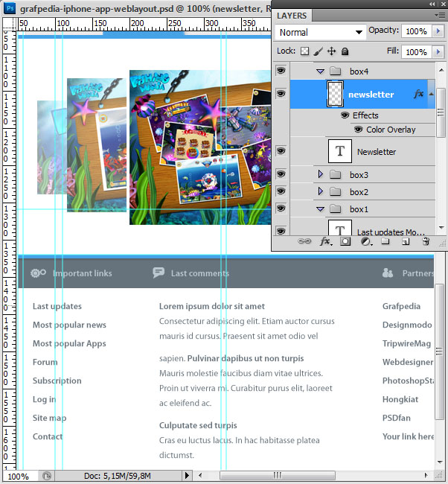This screenshot has height=484, width=448.
Task: Add a layer mask with mask icon
Action: [345, 241]
